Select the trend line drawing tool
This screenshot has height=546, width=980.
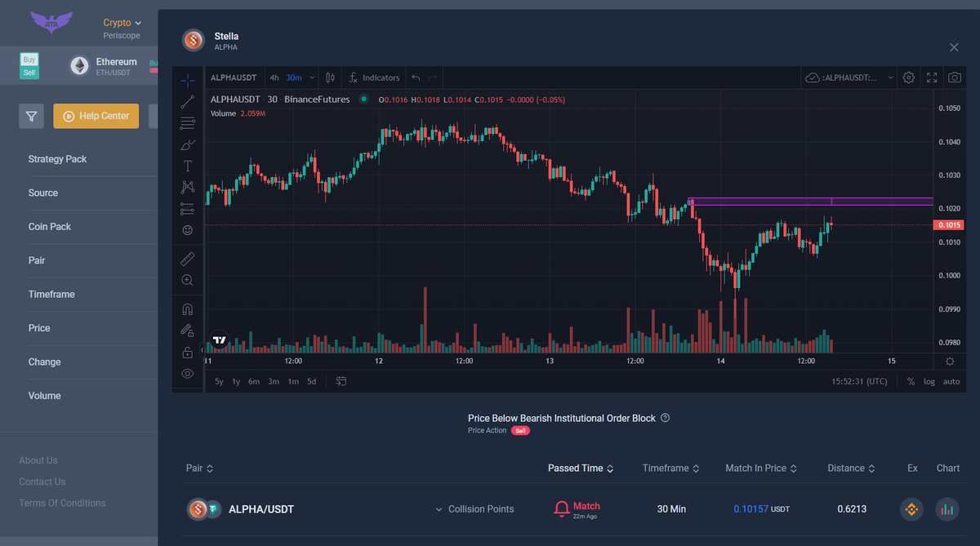click(188, 102)
